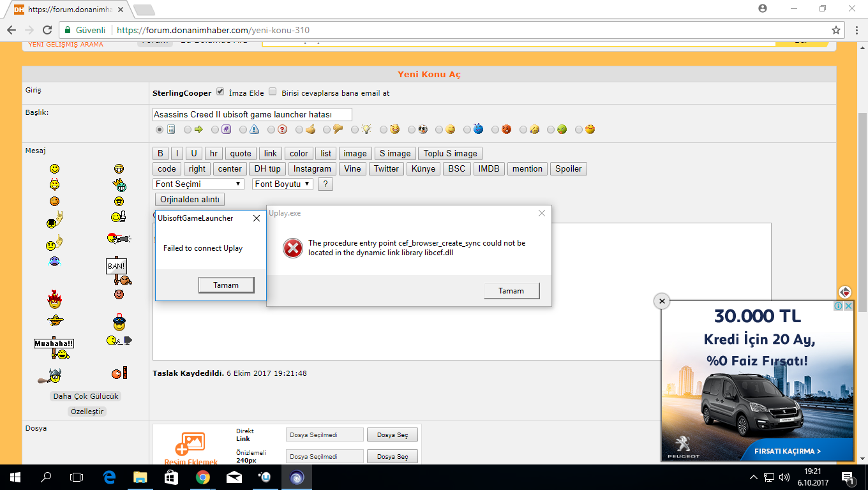Close the Peugeot advertisement popup
Screen dimensions: 868x490
click(x=662, y=301)
